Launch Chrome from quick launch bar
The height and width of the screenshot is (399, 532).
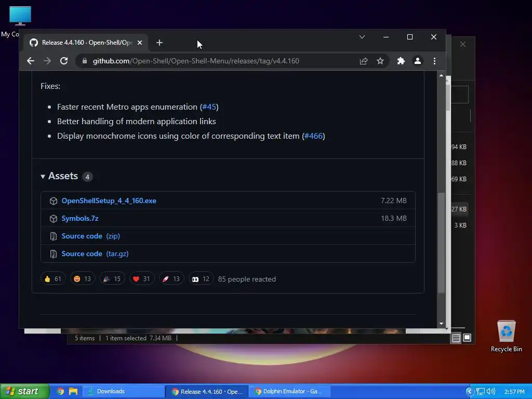pyautogui.click(x=60, y=391)
